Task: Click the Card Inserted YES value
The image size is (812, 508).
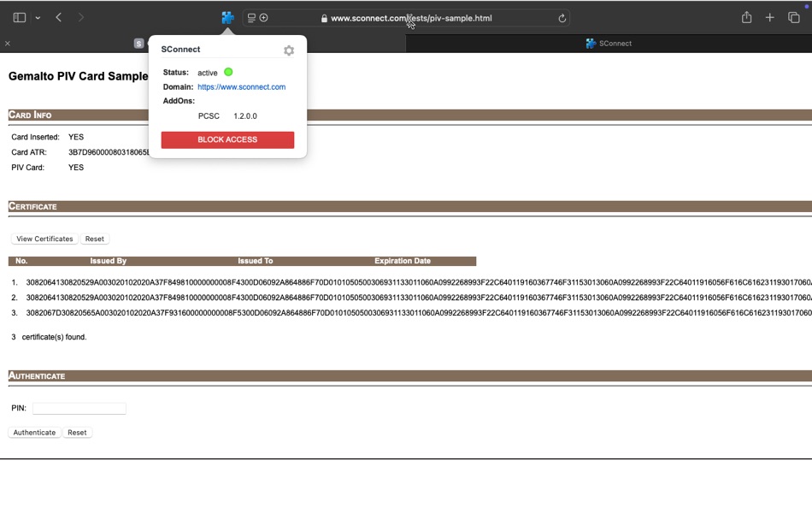Action: pyautogui.click(x=75, y=137)
